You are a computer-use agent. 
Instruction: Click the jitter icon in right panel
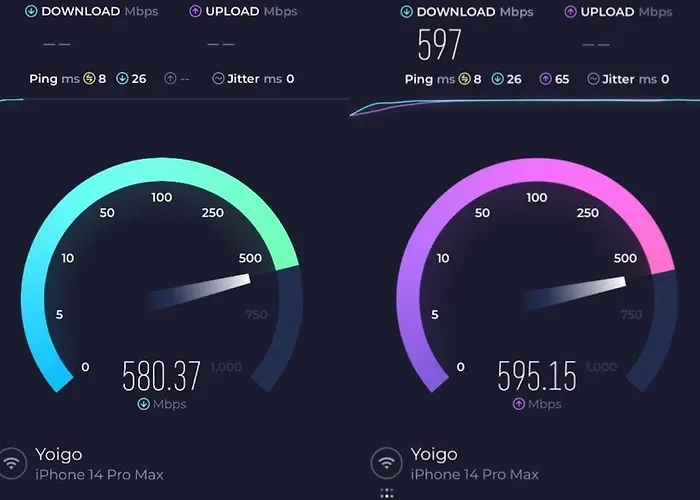tap(593, 79)
